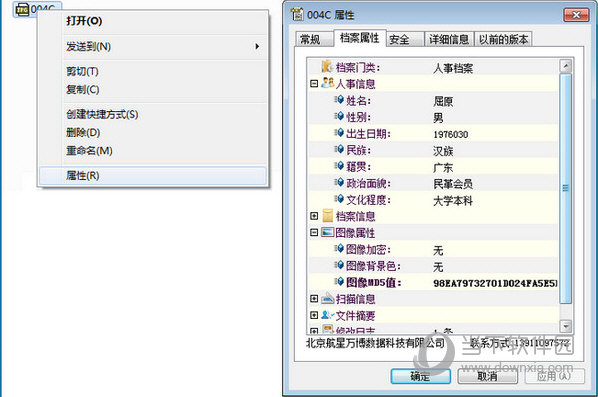Screen dimensions: 598x397
Task: Select the 屈原 name value
Action: [443, 101]
